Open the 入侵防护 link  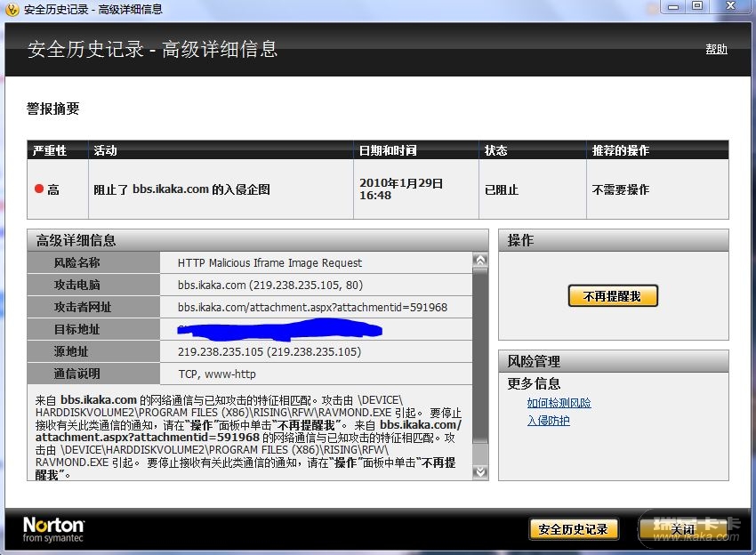point(548,421)
